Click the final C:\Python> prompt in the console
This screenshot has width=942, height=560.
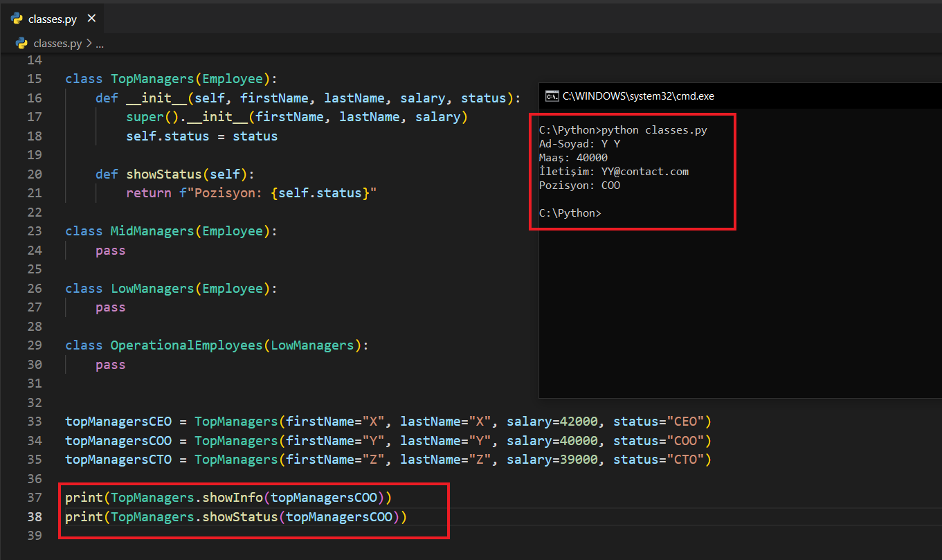(570, 213)
